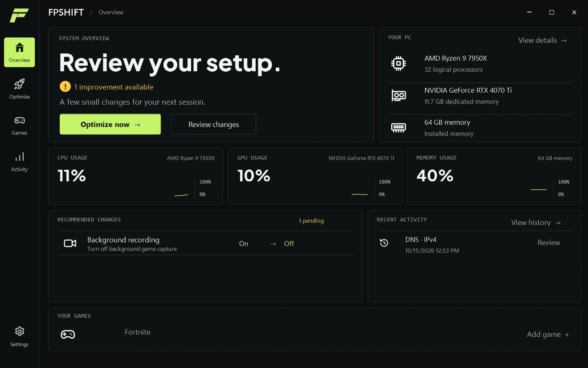Select the 64 GB memory entry
The height and width of the screenshot is (368, 588).
(x=480, y=128)
